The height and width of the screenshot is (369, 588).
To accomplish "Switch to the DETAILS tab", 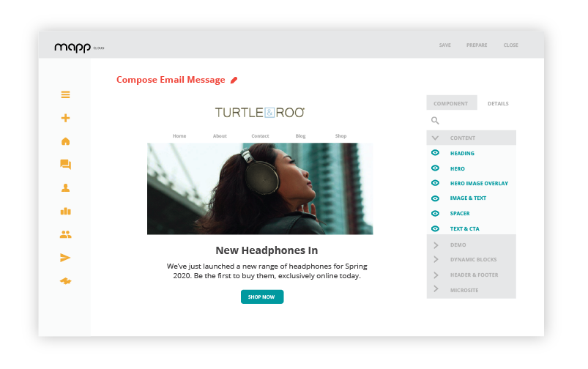I will pyautogui.click(x=498, y=103).
